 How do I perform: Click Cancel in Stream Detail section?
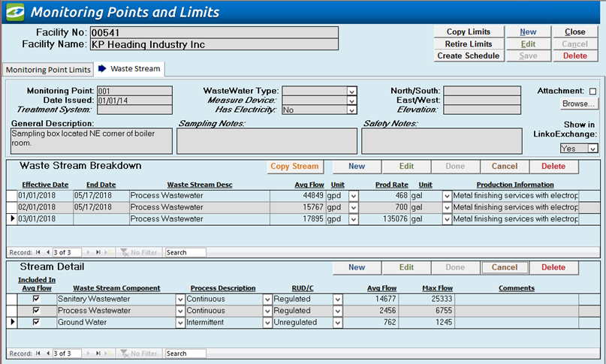coord(505,267)
